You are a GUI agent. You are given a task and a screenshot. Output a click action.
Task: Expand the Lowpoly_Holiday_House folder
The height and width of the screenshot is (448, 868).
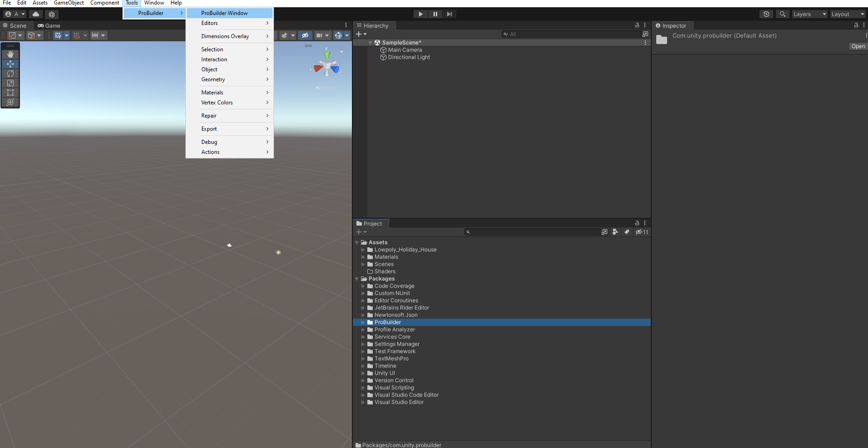tap(363, 250)
